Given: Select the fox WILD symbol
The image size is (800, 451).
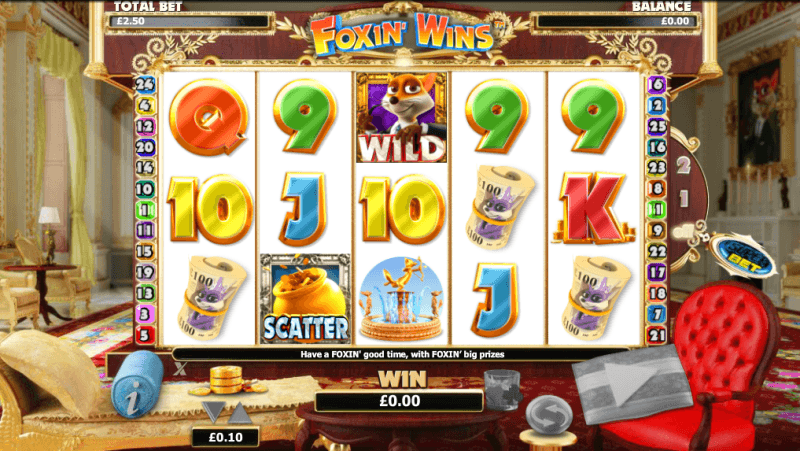Looking at the screenshot, I should click(x=401, y=117).
